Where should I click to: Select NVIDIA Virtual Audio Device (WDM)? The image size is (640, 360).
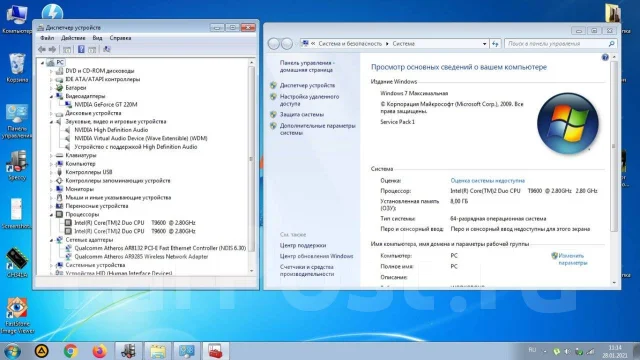(x=141, y=138)
